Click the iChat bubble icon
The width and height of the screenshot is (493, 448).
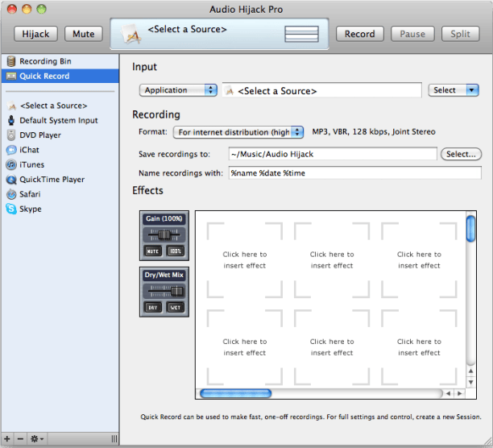click(11, 150)
